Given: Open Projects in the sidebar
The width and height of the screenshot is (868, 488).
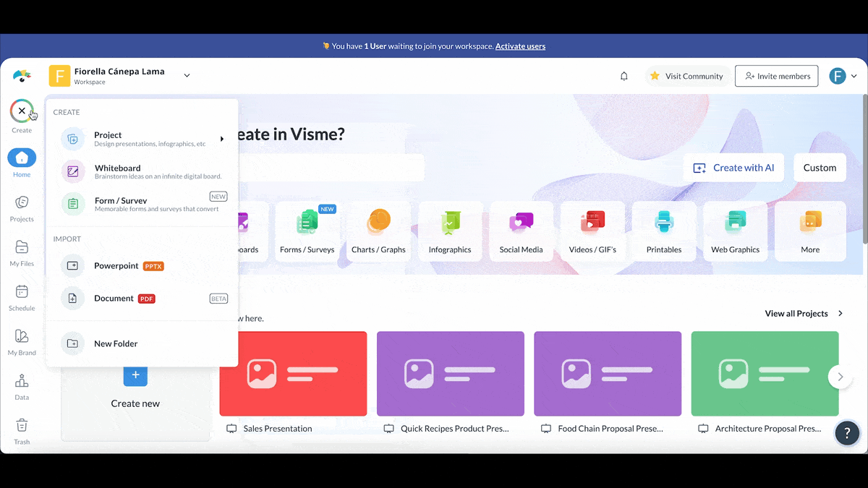Looking at the screenshot, I should coord(22,208).
